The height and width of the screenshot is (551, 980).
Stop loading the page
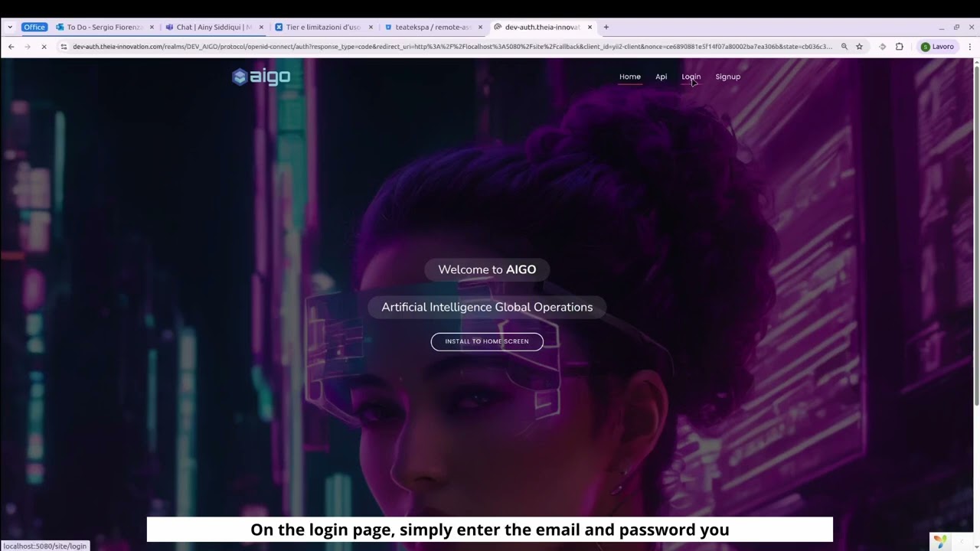click(x=44, y=47)
